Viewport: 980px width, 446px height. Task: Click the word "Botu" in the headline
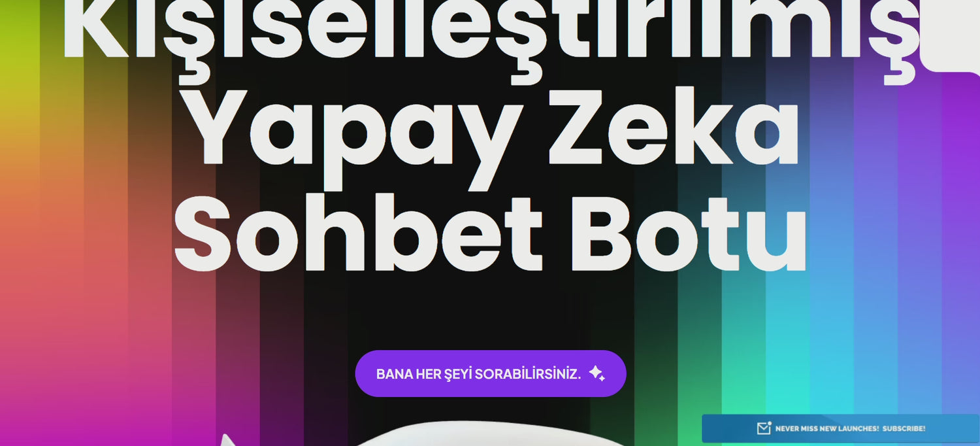pyautogui.click(x=689, y=233)
